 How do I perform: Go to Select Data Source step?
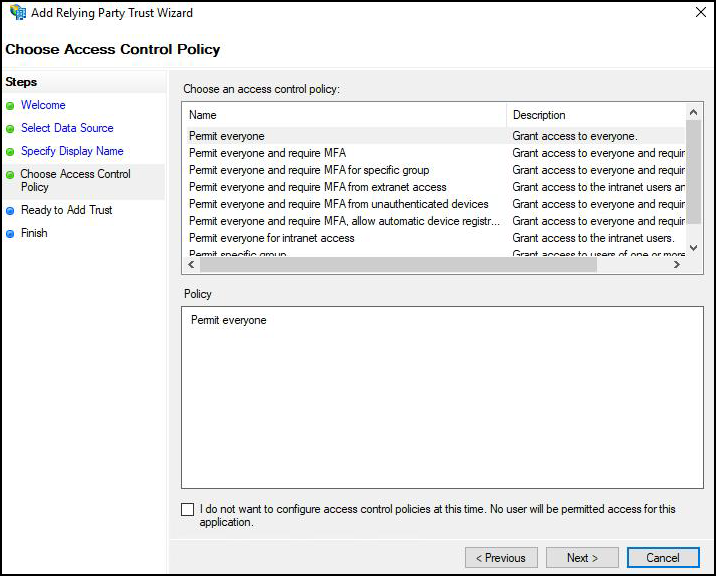point(67,128)
